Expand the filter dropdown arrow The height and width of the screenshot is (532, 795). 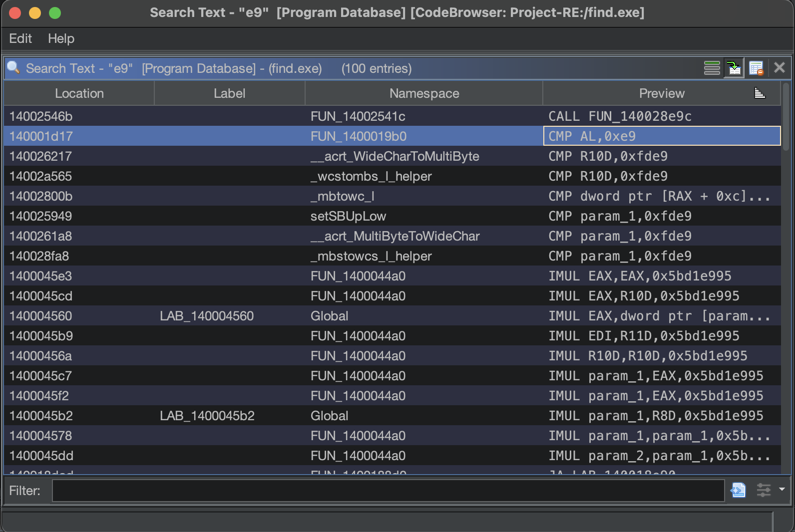(x=782, y=490)
